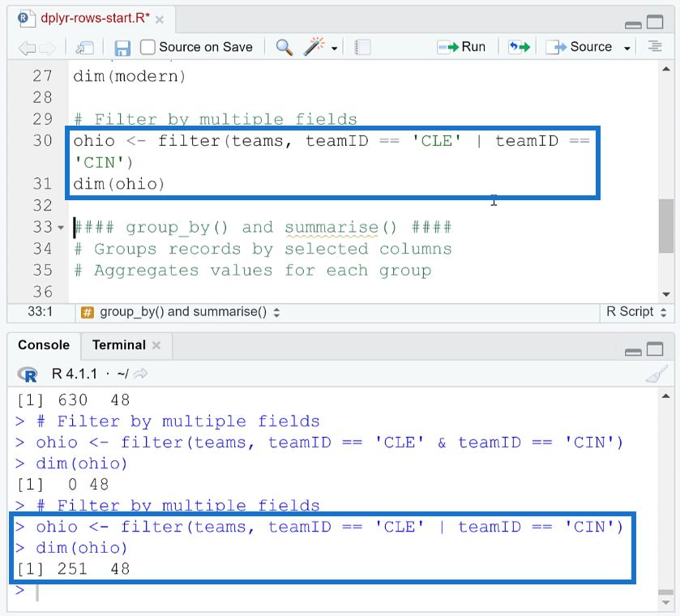
Task: Close the Terminal tab
Action: tap(156, 345)
